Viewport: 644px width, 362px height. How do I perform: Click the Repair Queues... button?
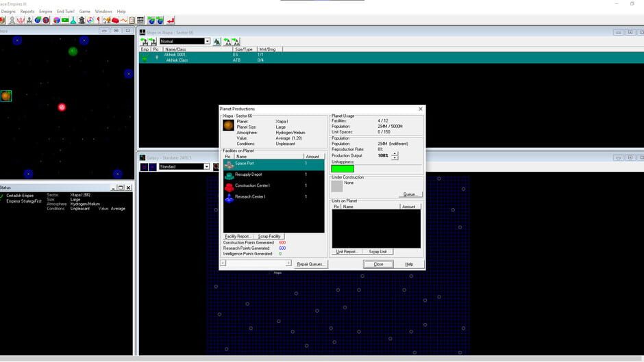point(311,264)
